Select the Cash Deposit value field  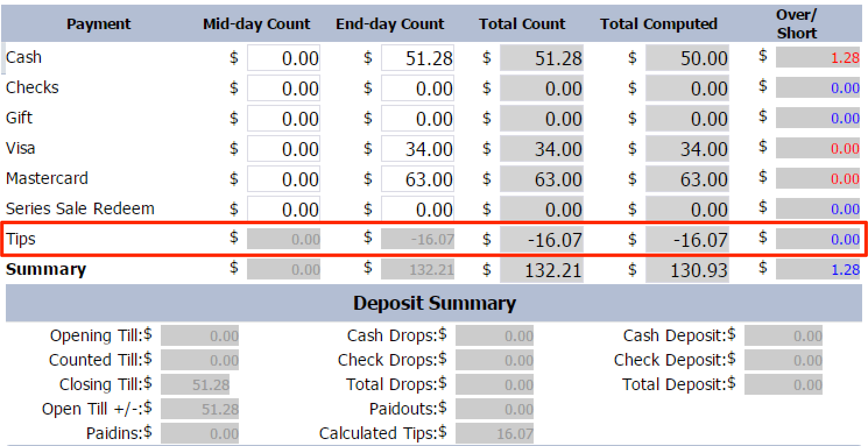[784, 336]
